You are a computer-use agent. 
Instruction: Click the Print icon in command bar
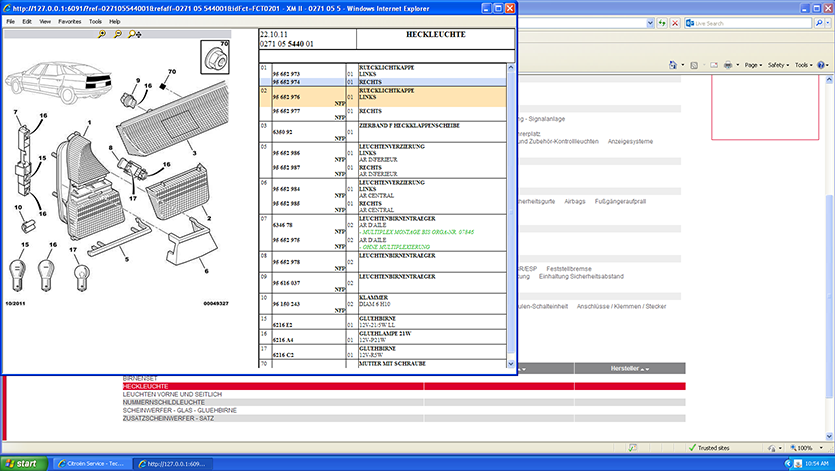click(x=728, y=65)
